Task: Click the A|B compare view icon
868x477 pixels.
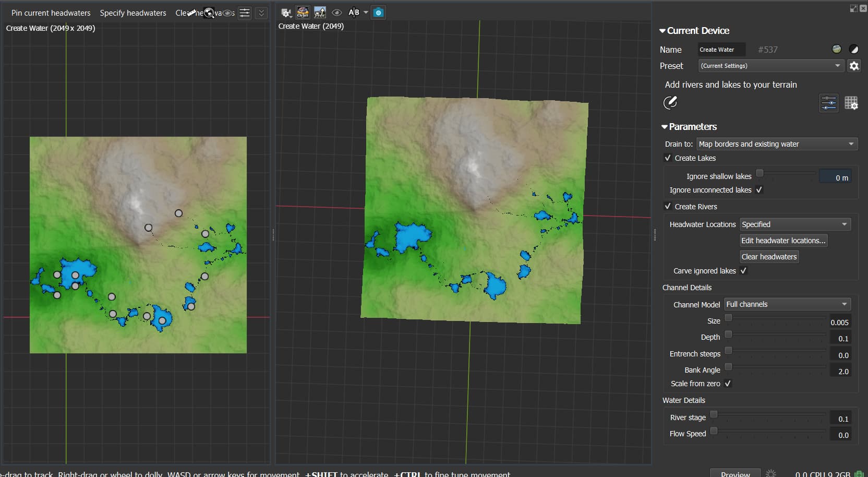Action: pyautogui.click(x=354, y=12)
